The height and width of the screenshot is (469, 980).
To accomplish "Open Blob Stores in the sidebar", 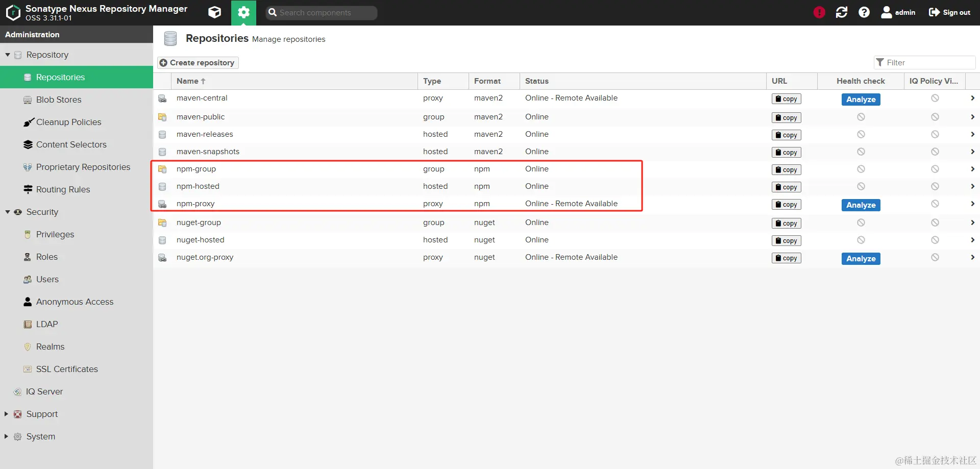I will click(77, 100).
